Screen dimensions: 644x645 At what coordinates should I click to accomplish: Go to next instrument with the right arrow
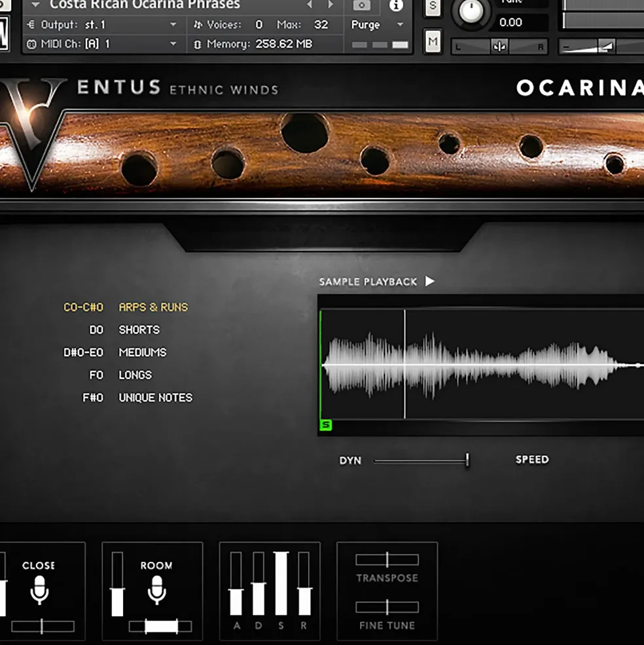click(331, 5)
